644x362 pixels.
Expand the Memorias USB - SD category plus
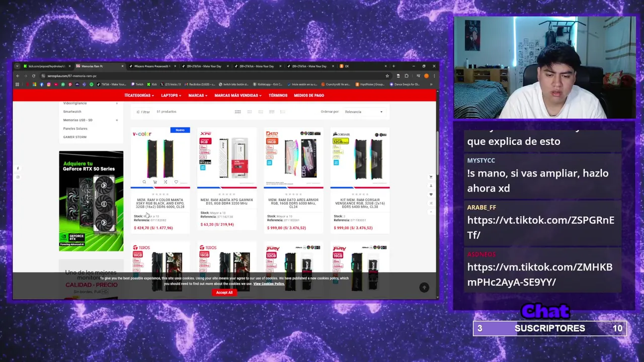[x=117, y=120]
